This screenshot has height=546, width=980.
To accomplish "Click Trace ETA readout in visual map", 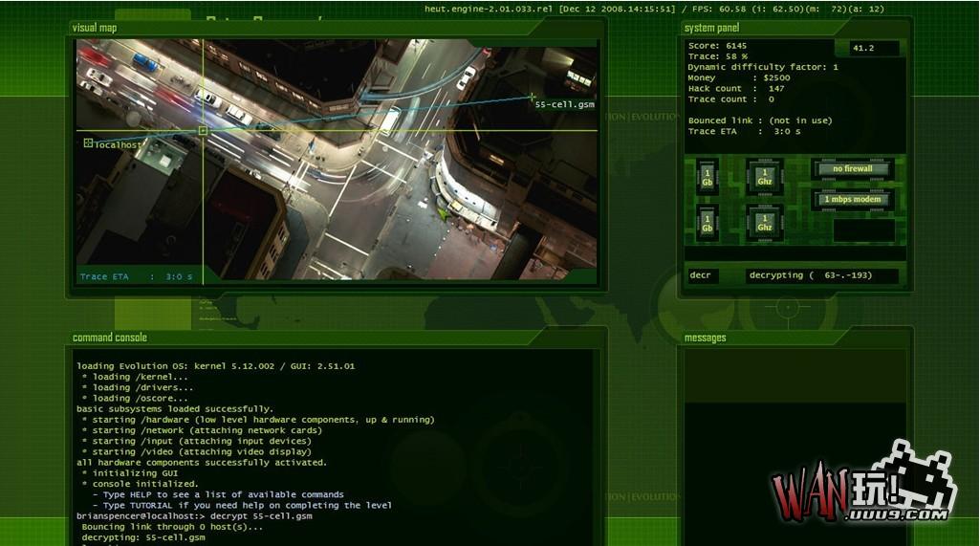I will tap(137, 276).
